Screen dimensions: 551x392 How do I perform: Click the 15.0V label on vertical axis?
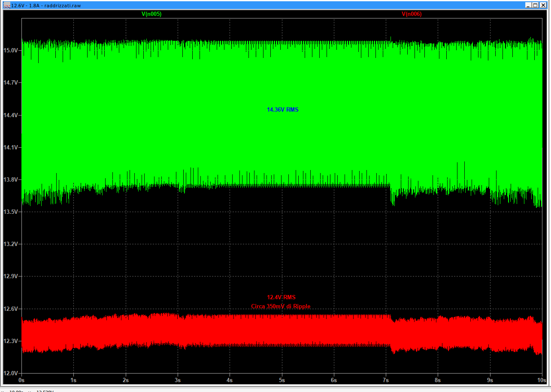click(12, 50)
